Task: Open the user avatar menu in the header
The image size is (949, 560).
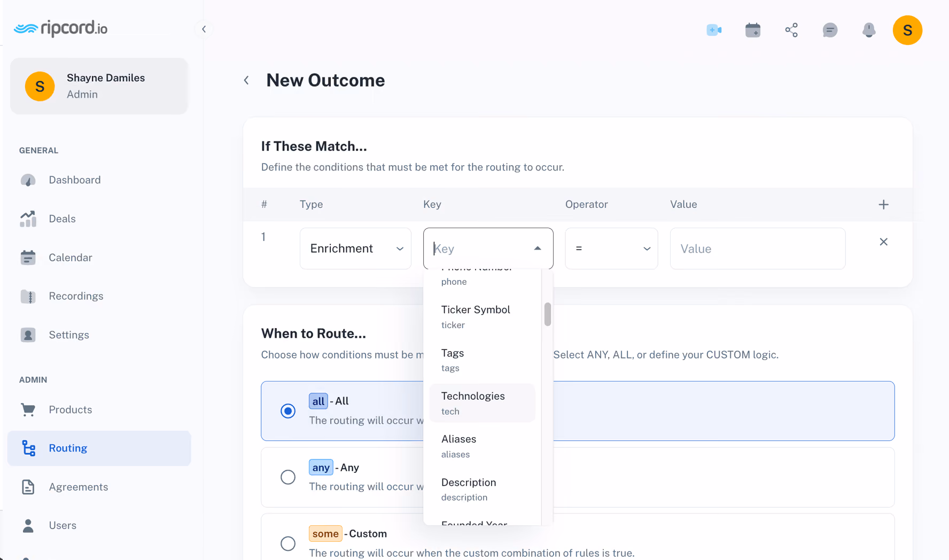Action: tap(907, 30)
